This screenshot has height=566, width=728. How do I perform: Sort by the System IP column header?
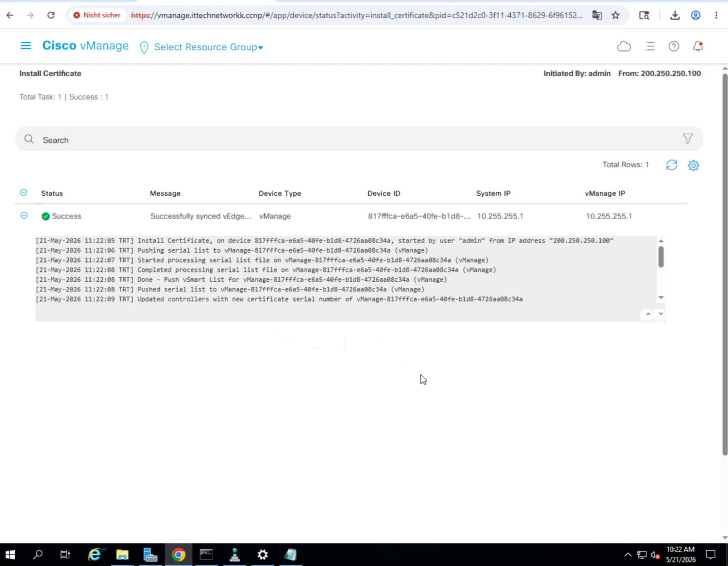tap(493, 194)
